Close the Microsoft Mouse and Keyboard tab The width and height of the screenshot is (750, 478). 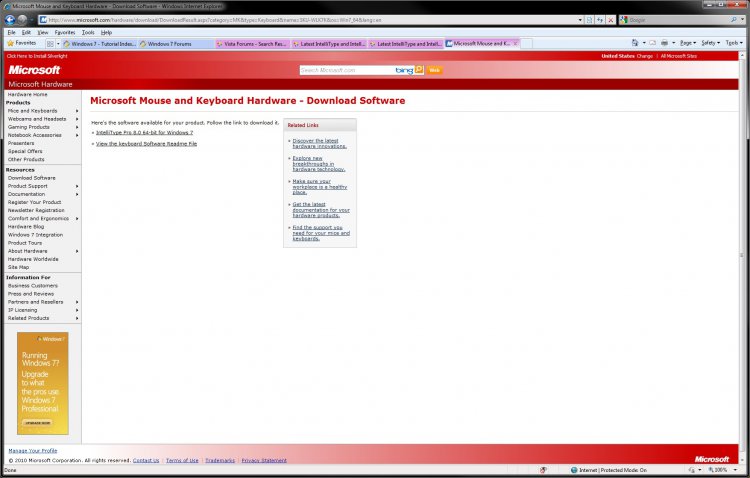(515, 44)
